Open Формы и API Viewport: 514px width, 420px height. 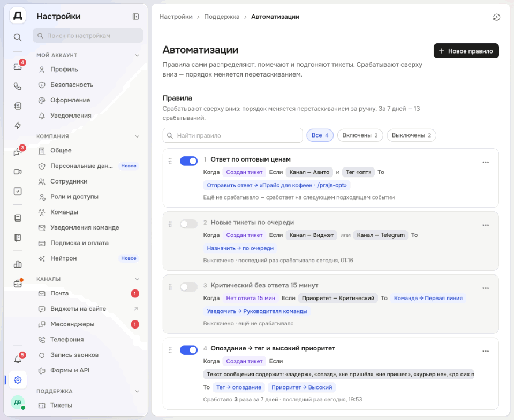[x=88, y=371]
